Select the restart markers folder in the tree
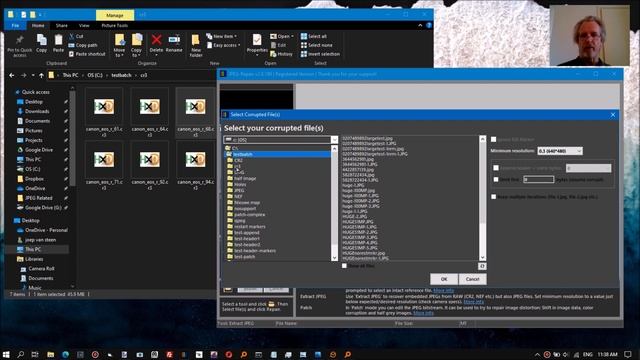Screen dimensions: 640x360 coord(249,227)
